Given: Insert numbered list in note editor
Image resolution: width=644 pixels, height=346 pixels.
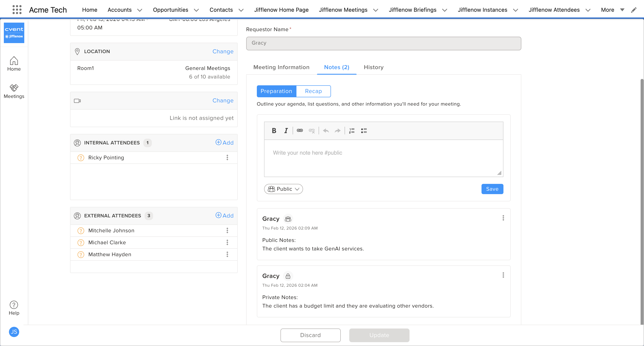Looking at the screenshot, I should (352, 130).
